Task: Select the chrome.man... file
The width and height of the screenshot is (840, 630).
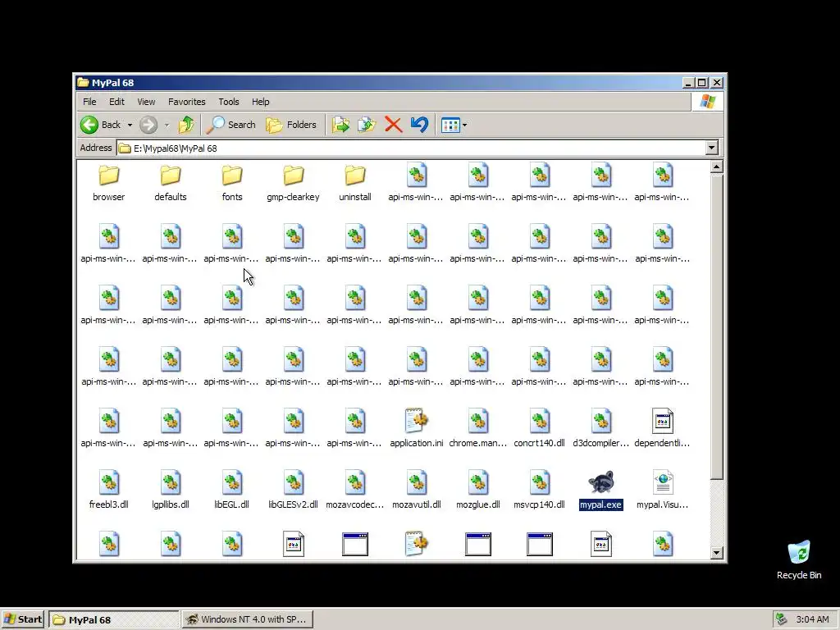Action: tap(478, 429)
